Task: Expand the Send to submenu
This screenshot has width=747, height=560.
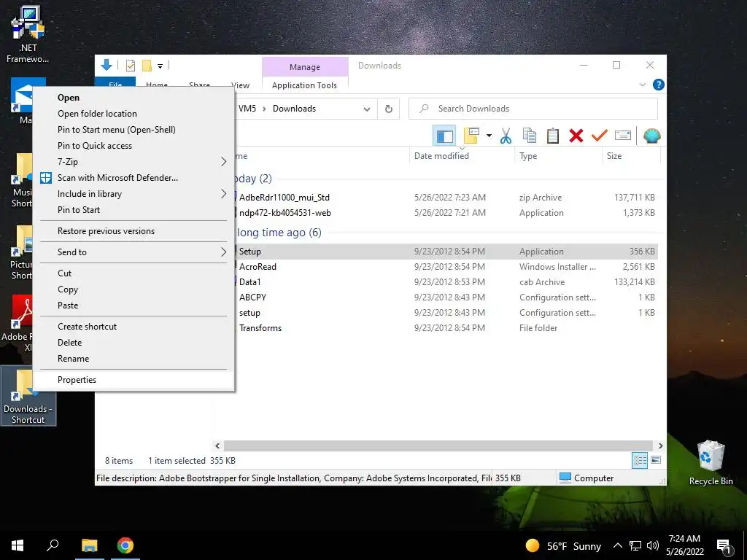Action: coord(134,252)
